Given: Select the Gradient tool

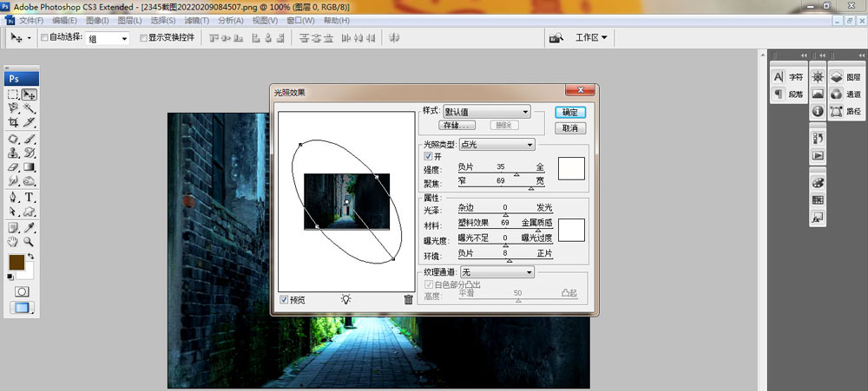Looking at the screenshot, I should pos(30,166).
